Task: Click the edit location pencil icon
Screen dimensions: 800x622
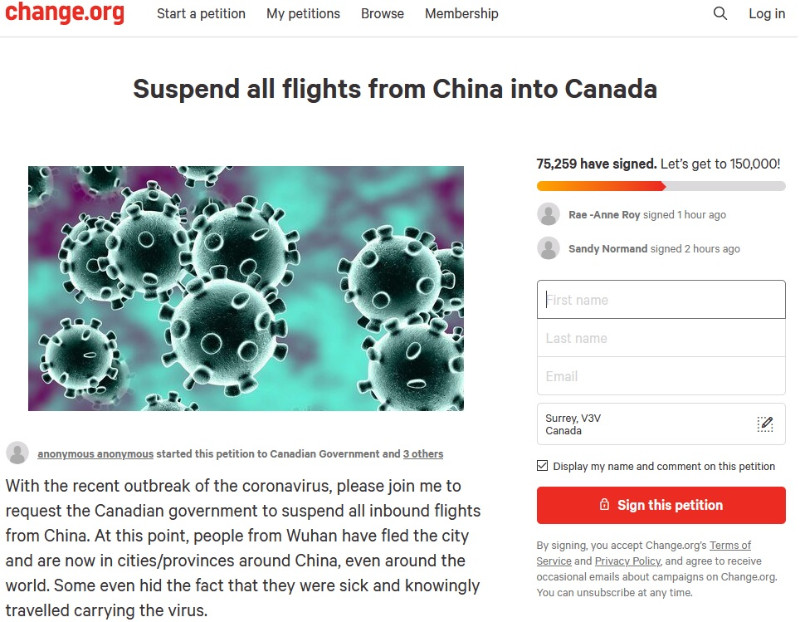Action: (x=765, y=424)
